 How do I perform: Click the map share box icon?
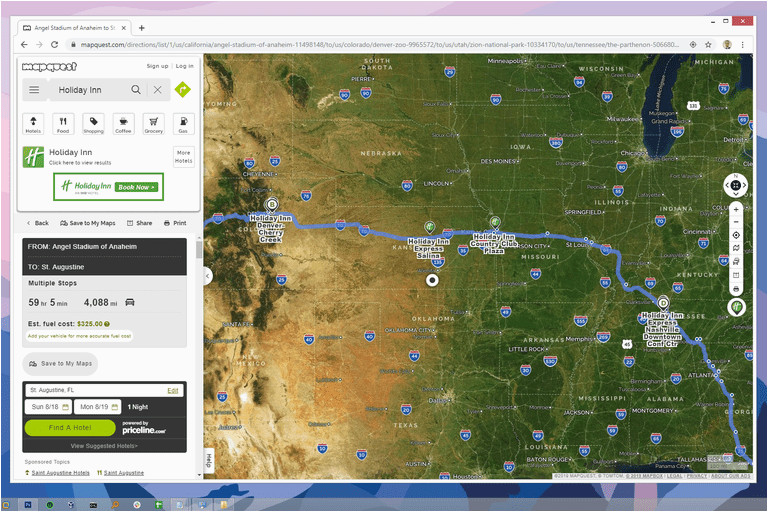point(736,275)
